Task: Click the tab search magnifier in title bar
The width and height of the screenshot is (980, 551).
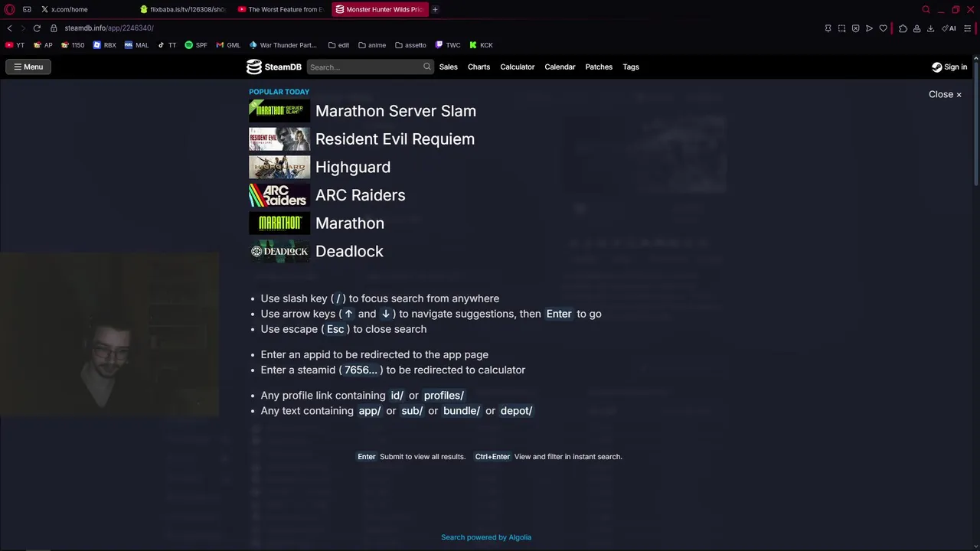Action: click(x=926, y=9)
